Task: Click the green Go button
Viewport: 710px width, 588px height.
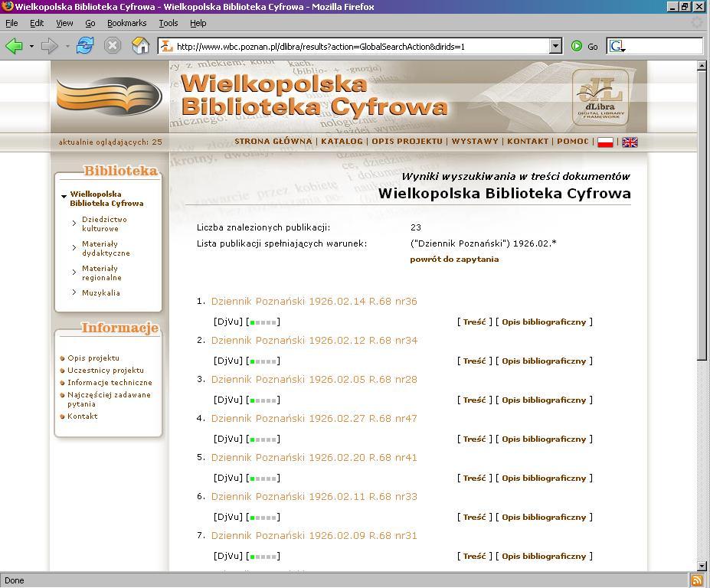Action: 584,46
